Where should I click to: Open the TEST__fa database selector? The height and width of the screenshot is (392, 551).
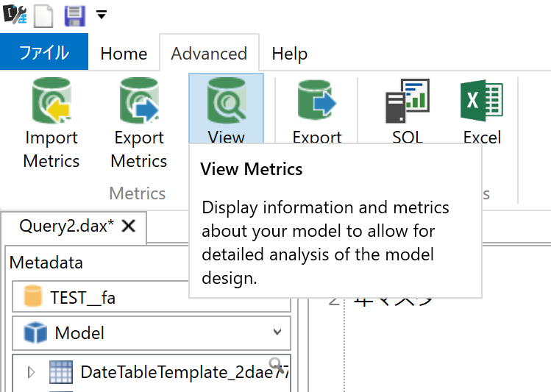[x=152, y=297]
